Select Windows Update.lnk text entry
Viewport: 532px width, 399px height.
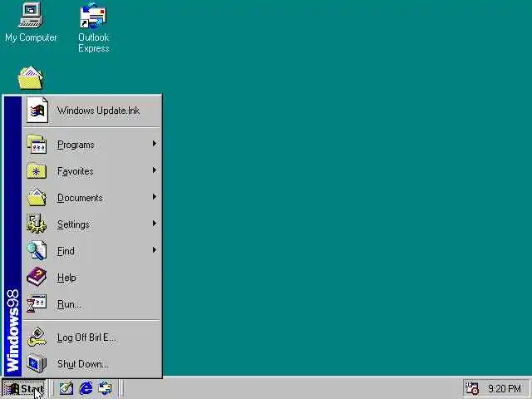point(98,111)
